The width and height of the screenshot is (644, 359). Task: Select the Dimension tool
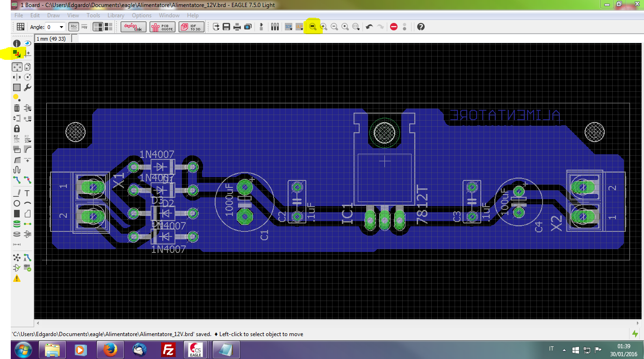(17, 244)
